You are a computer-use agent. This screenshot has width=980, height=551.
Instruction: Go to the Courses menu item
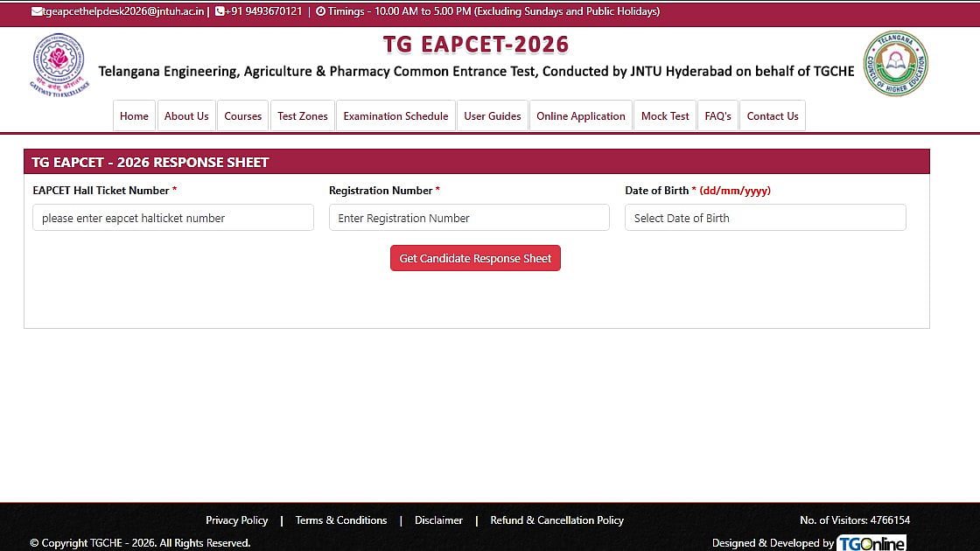click(242, 116)
